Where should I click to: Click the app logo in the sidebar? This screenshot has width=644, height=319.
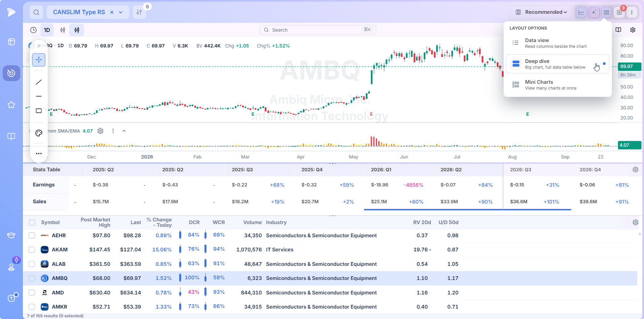pos(11,12)
